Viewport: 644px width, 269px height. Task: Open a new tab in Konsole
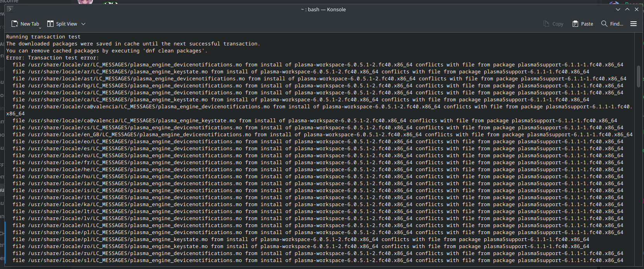pos(26,24)
